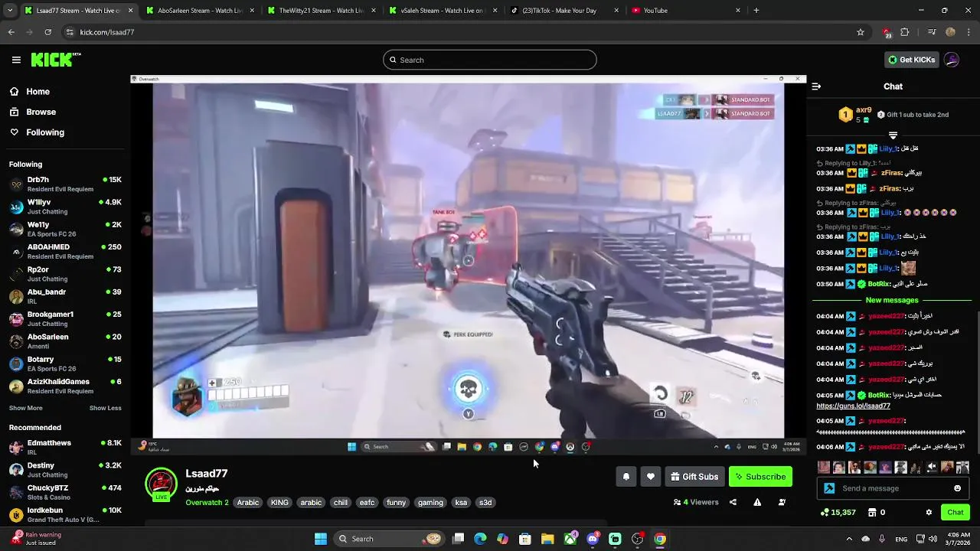The height and width of the screenshot is (551, 980).
Task: Select the gaming tag
Action: tap(430, 503)
